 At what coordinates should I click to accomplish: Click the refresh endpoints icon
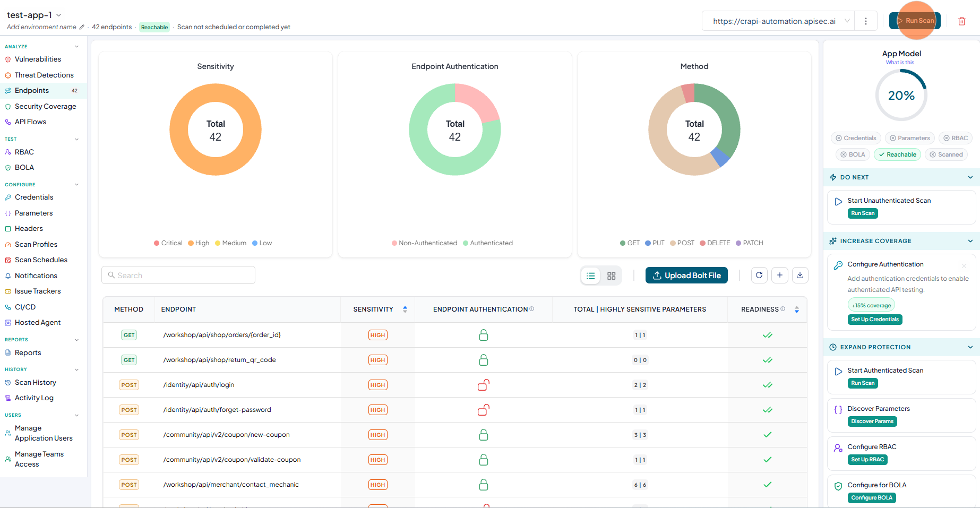(x=759, y=275)
